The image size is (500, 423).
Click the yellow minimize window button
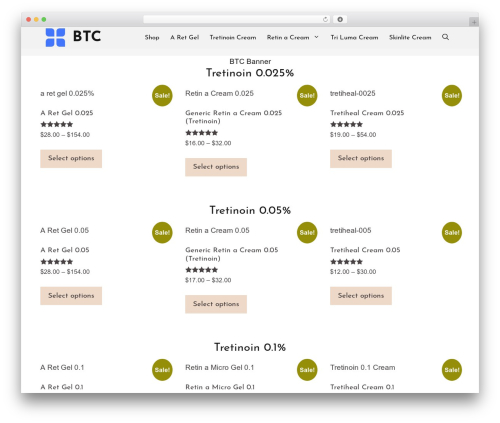[36, 20]
